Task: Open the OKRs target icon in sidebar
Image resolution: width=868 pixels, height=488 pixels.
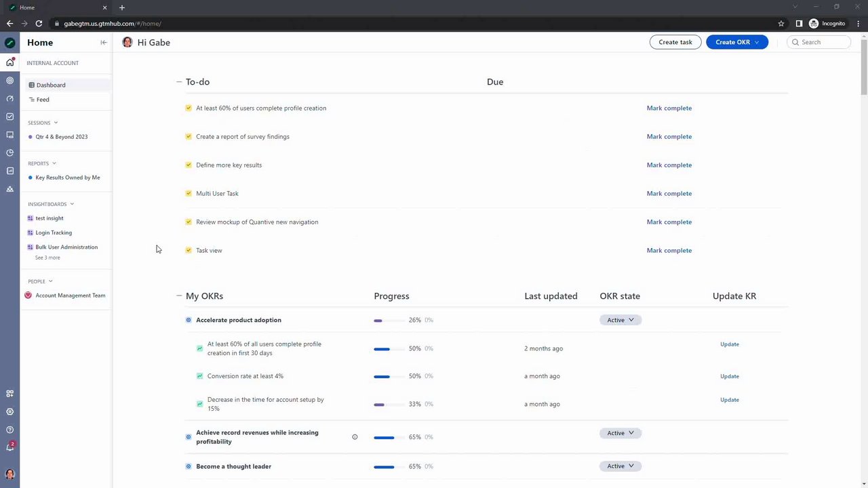Action: (9, 81)
